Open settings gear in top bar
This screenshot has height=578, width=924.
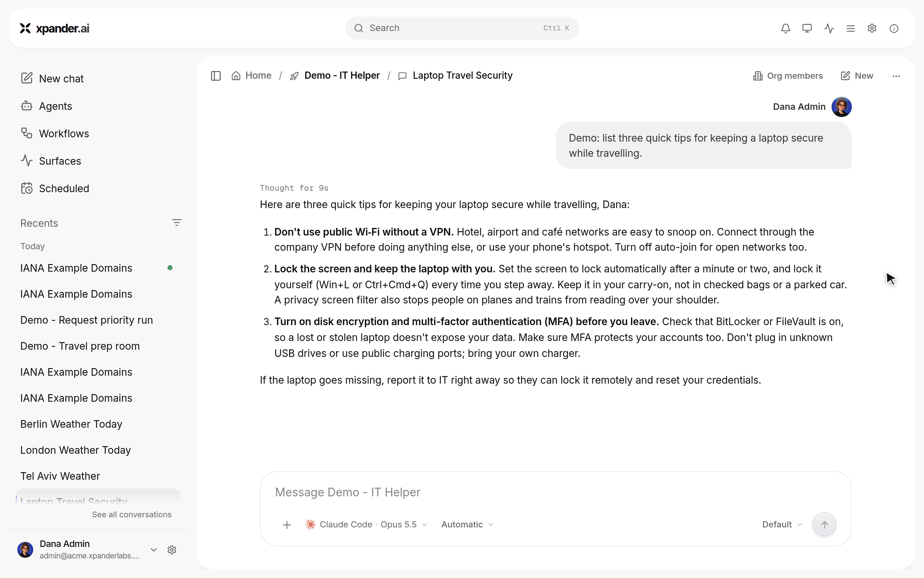point(872,28)
